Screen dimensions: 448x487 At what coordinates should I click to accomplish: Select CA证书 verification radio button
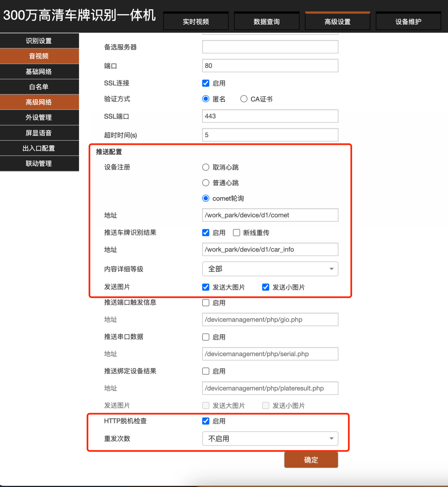coord(244,99)
